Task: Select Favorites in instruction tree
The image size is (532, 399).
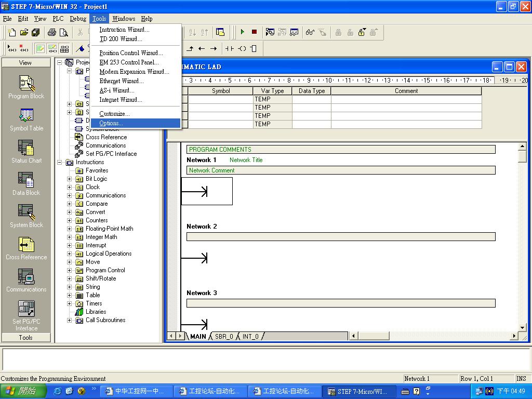Action: (97, 170)
